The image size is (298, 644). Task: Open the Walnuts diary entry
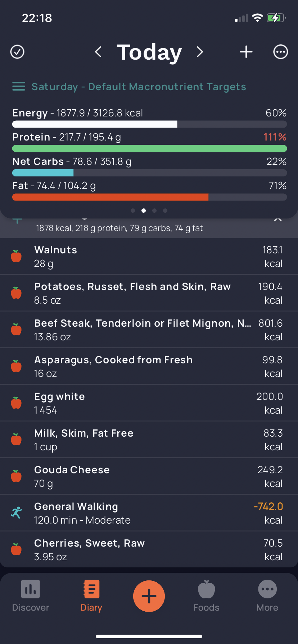149,257
